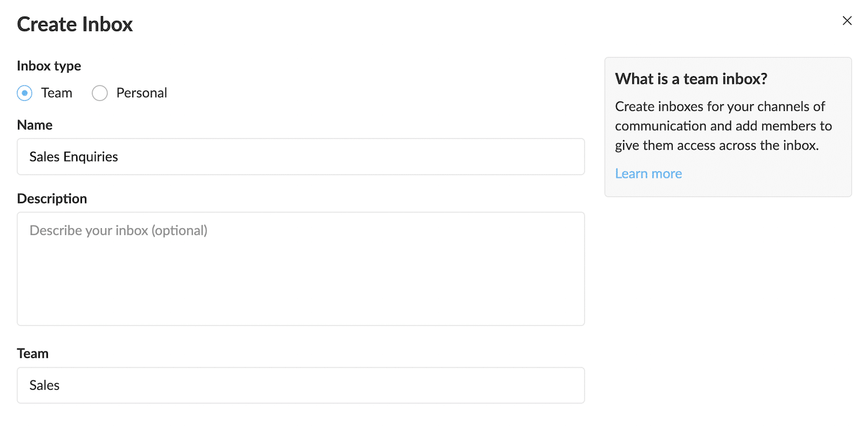
Task: Click the Team field containing Sales
Action: pos(301,385)
